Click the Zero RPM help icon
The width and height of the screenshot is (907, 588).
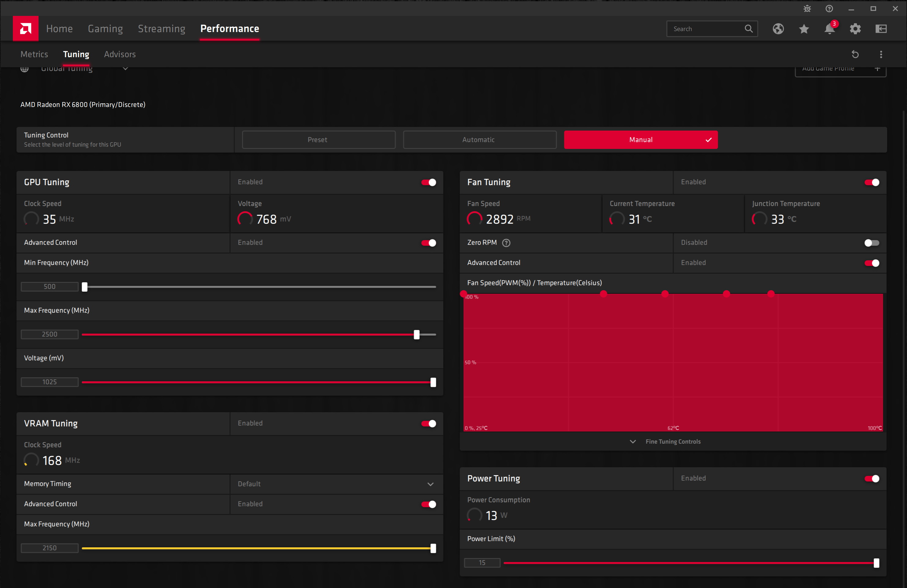coord(506,243)
